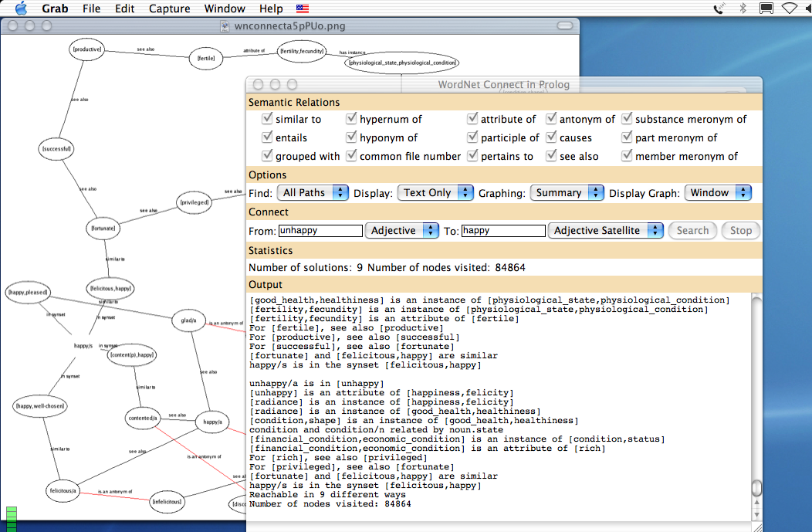Expand the Graphing 'Summary' dropdown
Viewport: 812px width, 532px height.
coord(567,193)
